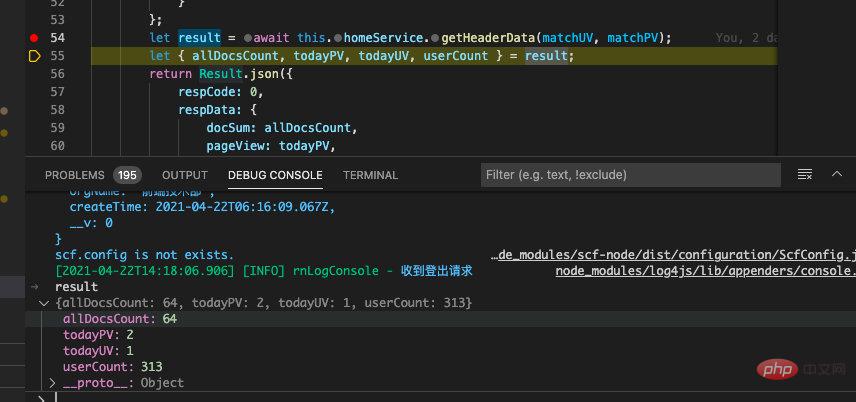Switch to the PROBLEMS tab
This screenshot has height=402, width=856.
[75, 175]
